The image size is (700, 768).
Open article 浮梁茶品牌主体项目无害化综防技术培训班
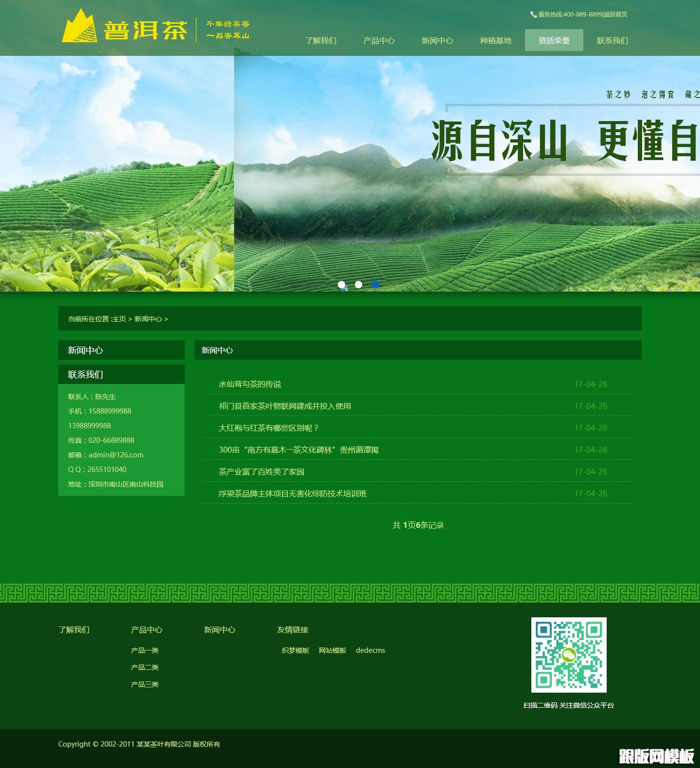293,493
